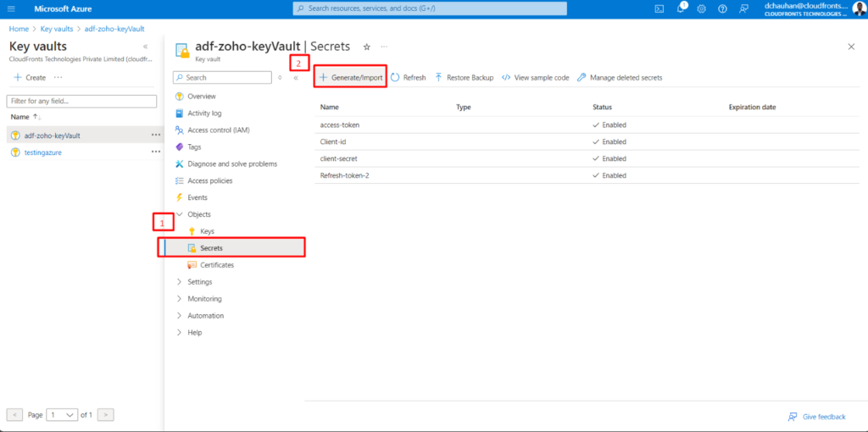Image resolution: width=868 pixels, height=432 pixels.
Task: Open the Azure portal hamburger menu
Action: pos(11,8)
